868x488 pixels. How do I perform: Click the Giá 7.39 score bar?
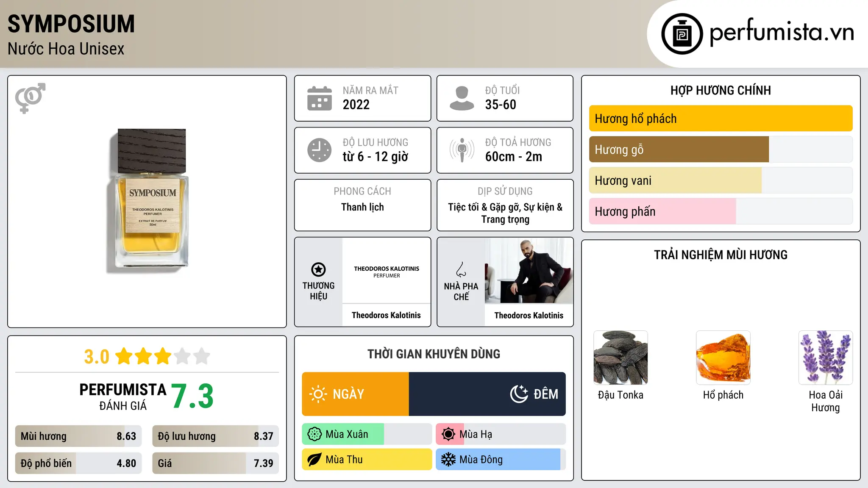pos(216,463)
